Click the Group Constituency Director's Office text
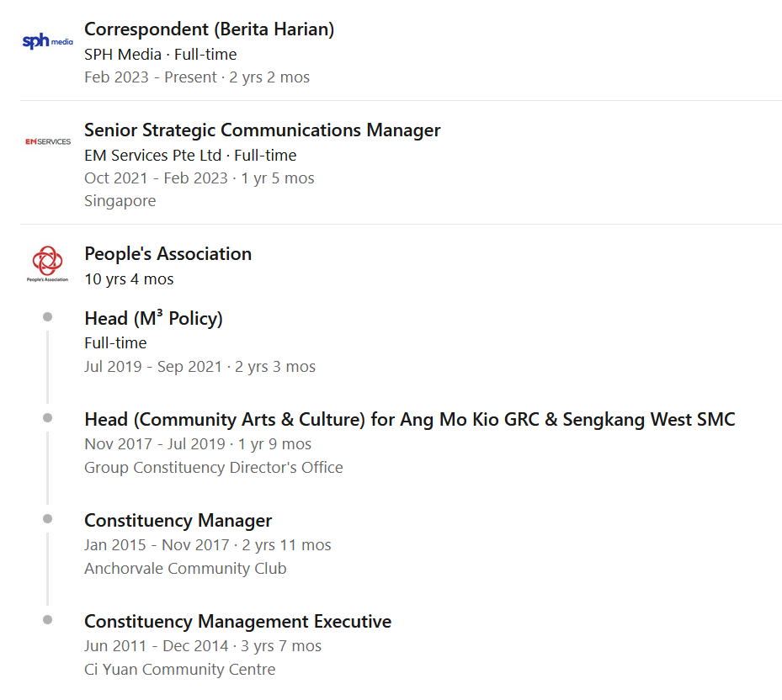 [x=214, y=468]
